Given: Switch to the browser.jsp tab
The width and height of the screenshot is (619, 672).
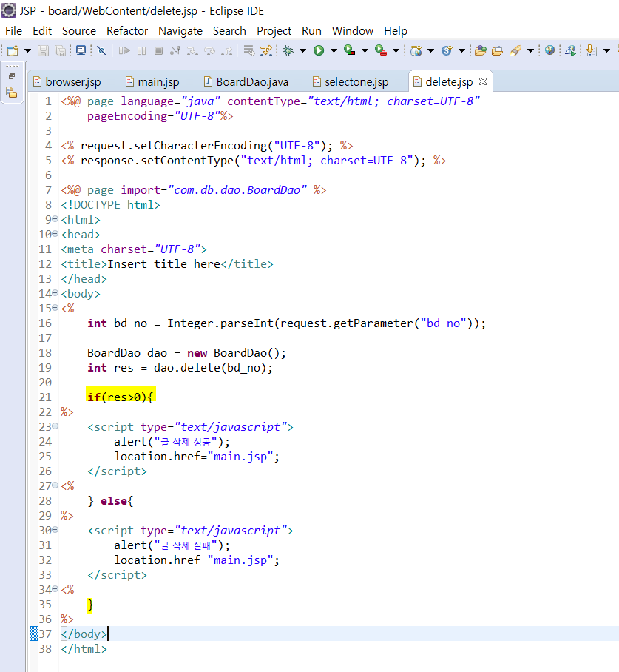Looking at the screenshot, I should (67, 82).
